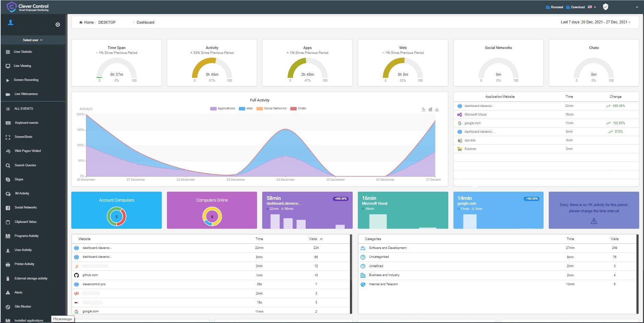
Task: Select Alerts in the sidebar
Action: (19, 292)
